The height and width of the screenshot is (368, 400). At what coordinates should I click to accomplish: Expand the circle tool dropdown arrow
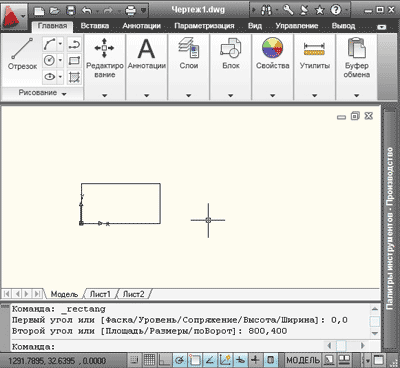click(x=60, y=60)
